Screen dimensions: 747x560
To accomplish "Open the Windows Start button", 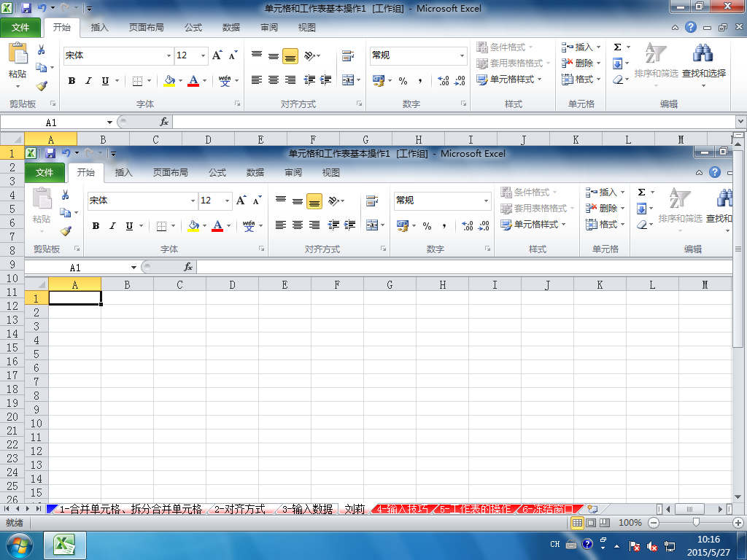I will coord(20,545).
